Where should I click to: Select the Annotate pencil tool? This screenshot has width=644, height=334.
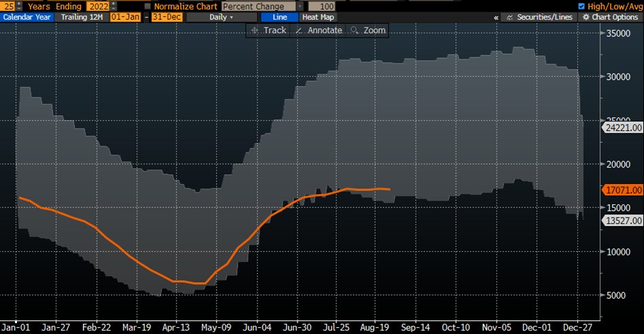pos(319,30)
